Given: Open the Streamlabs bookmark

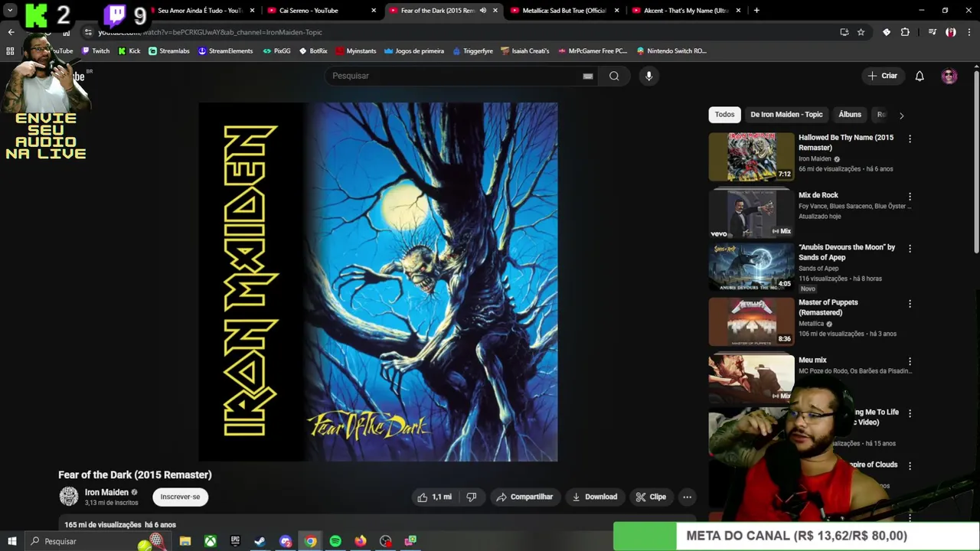Looking at the screenshot, I should tap(168, 51).
